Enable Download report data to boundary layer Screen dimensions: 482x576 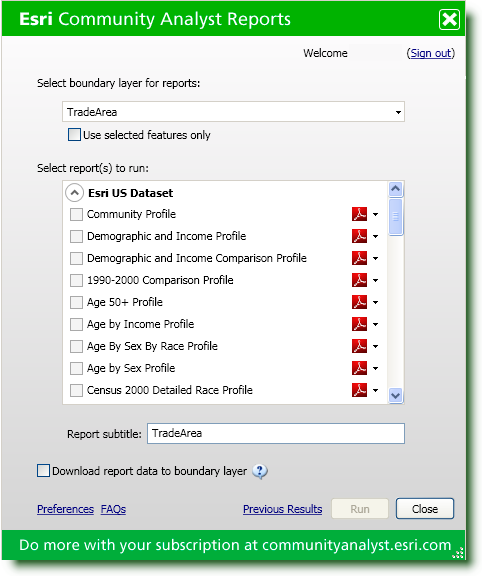tap(43, 471)
